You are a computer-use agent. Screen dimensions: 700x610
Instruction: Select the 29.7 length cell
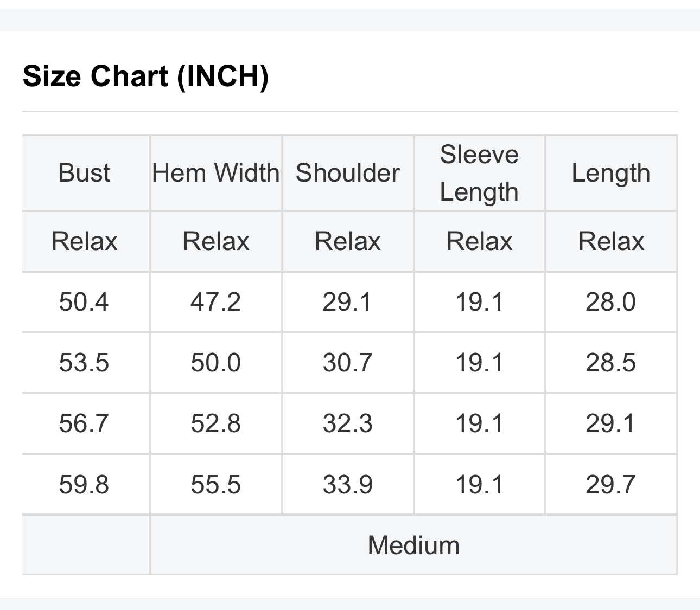[611, 485]
